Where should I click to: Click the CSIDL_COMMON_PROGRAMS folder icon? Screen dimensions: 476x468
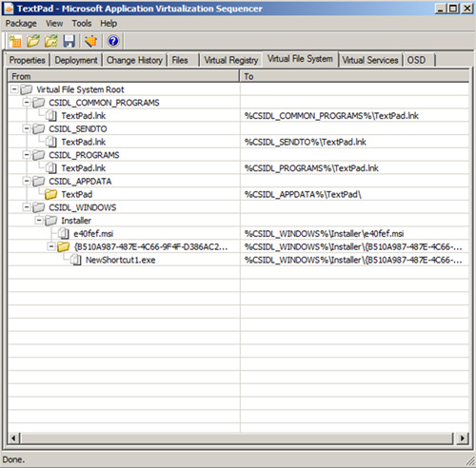[x=39, y=103]
